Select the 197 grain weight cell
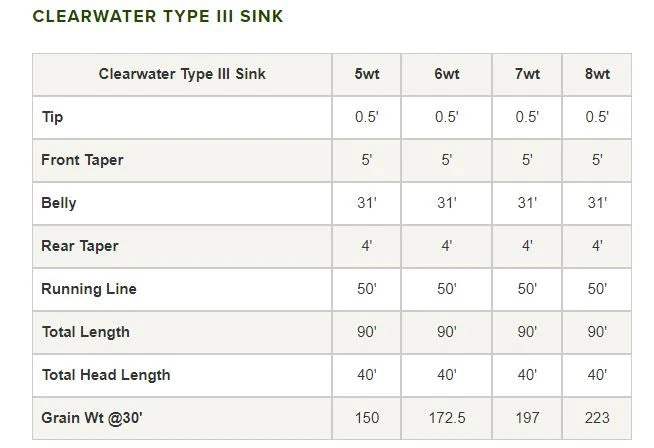Screen dimensions: 654x448 527,418
